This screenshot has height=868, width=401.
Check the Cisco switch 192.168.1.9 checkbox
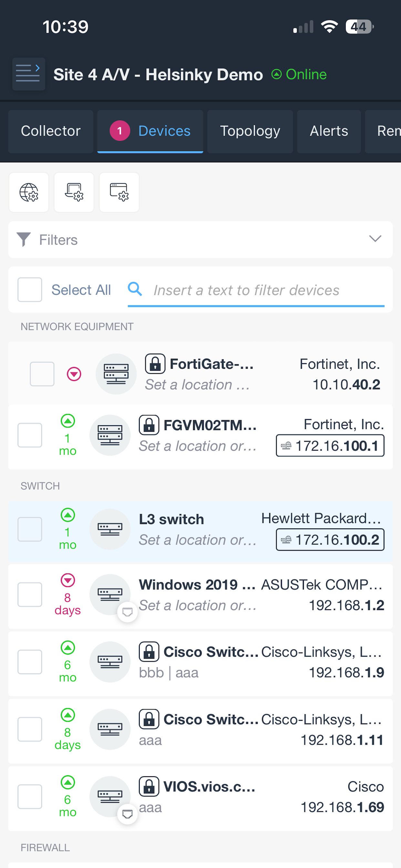pos(30,662)
